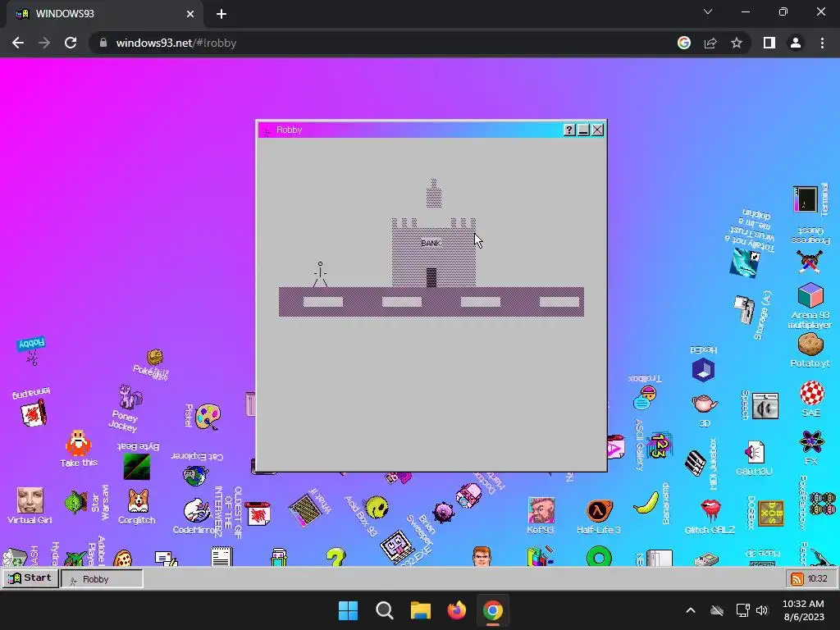Image resolution: width=840 pixels, height=630 pixels.
Task: Click the bank's dark door
Action: (x=431, y=277)
